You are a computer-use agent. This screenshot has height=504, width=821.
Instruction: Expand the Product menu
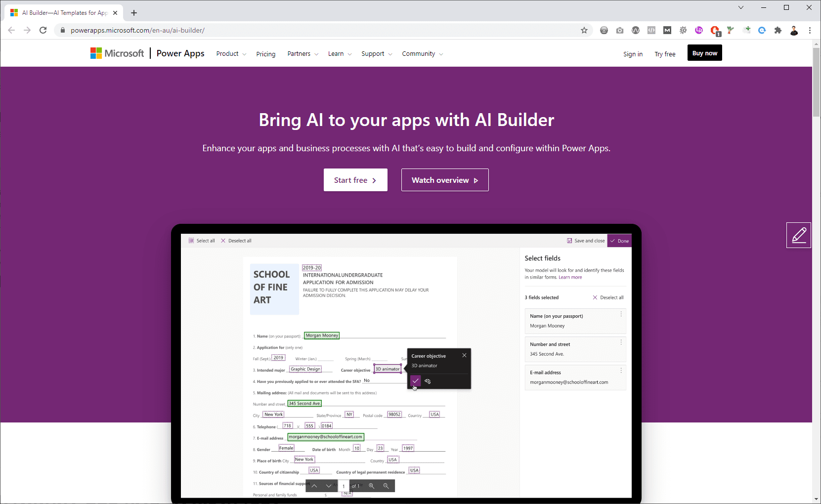tap(231, 54)
